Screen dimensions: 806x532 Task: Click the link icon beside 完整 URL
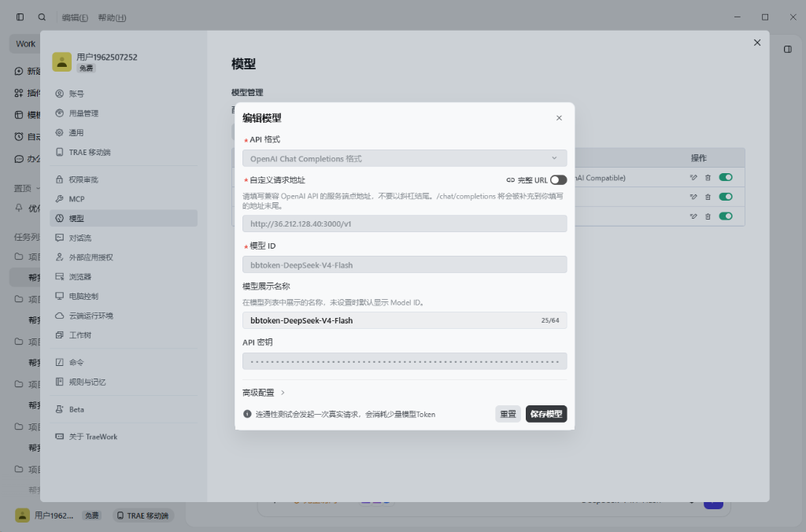click(510, 180)
